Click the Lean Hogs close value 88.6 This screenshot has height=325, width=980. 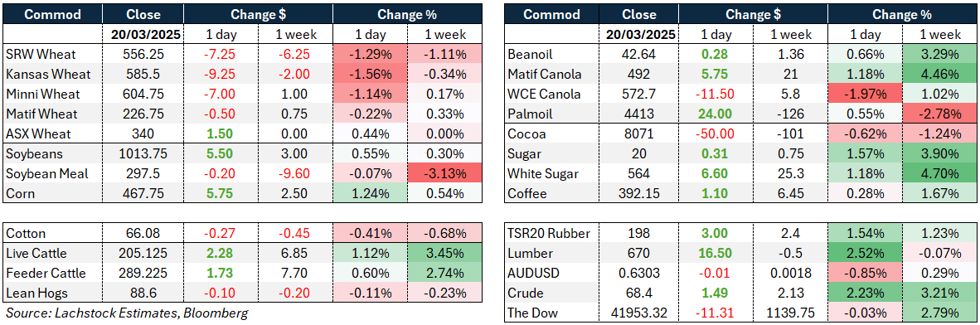tap(143, 293)
